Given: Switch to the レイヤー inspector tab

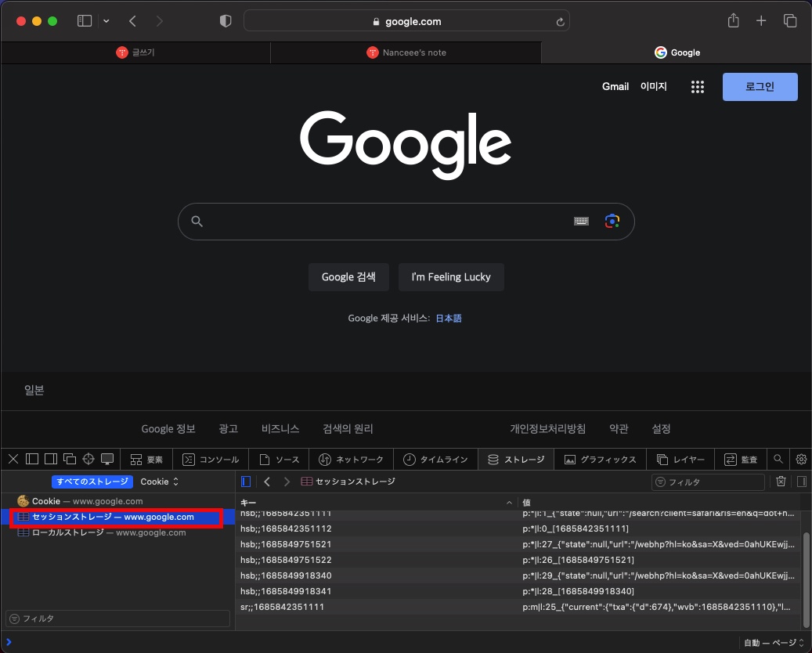Looking at the screenshot, I should tap(680, 460).
